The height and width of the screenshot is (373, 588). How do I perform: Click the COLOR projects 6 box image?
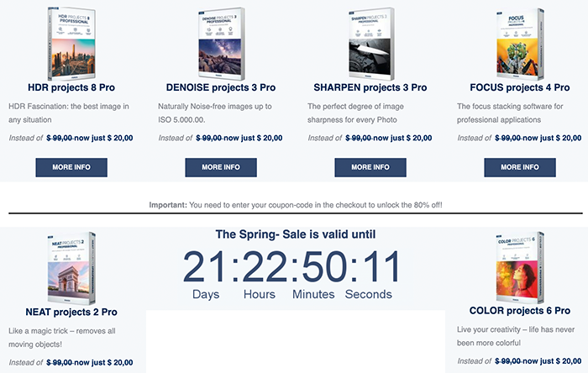pos(520,267)
